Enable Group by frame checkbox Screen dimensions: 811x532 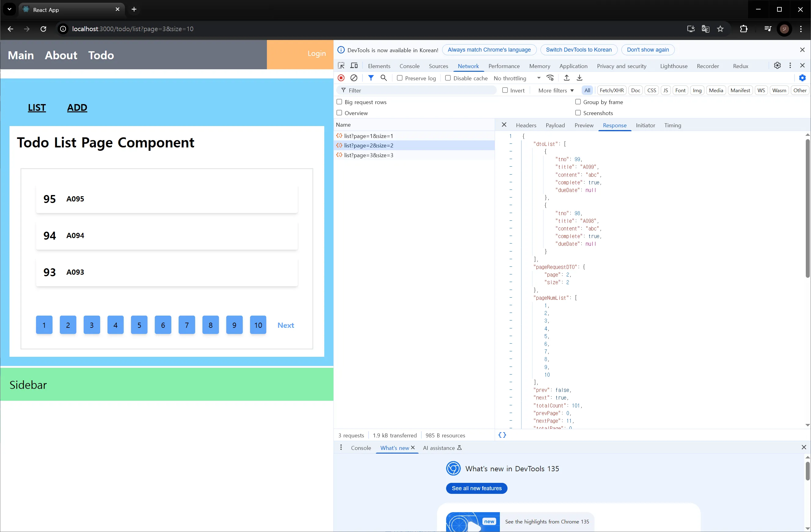[x=578, y=102]
